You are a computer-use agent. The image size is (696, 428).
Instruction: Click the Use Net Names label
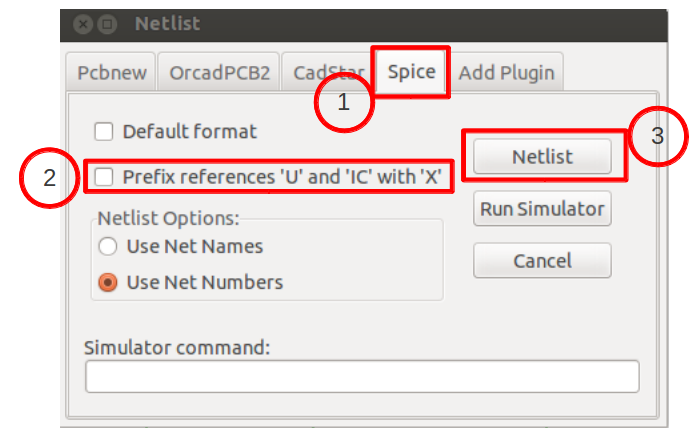195,246
